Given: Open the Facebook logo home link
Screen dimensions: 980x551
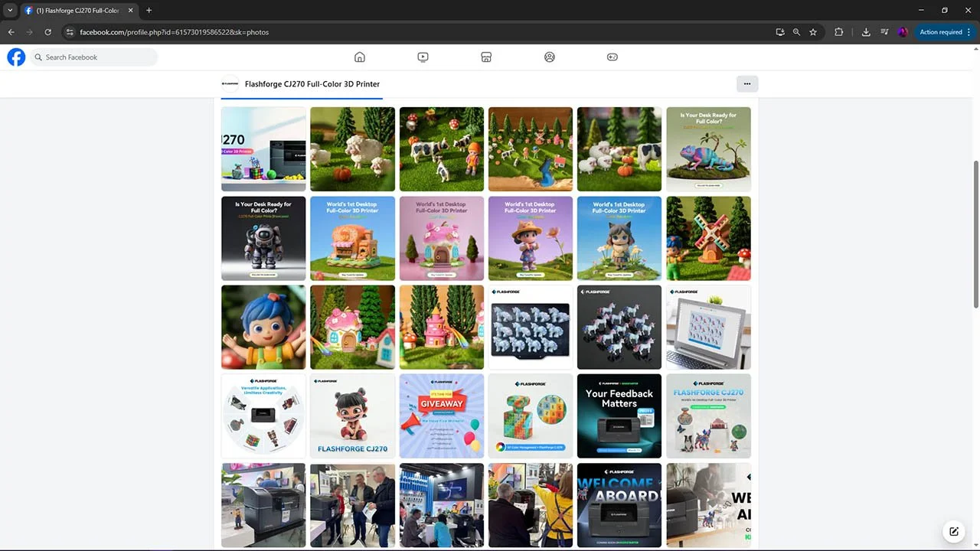Looking at the screenshot, I should pos(16,57).
